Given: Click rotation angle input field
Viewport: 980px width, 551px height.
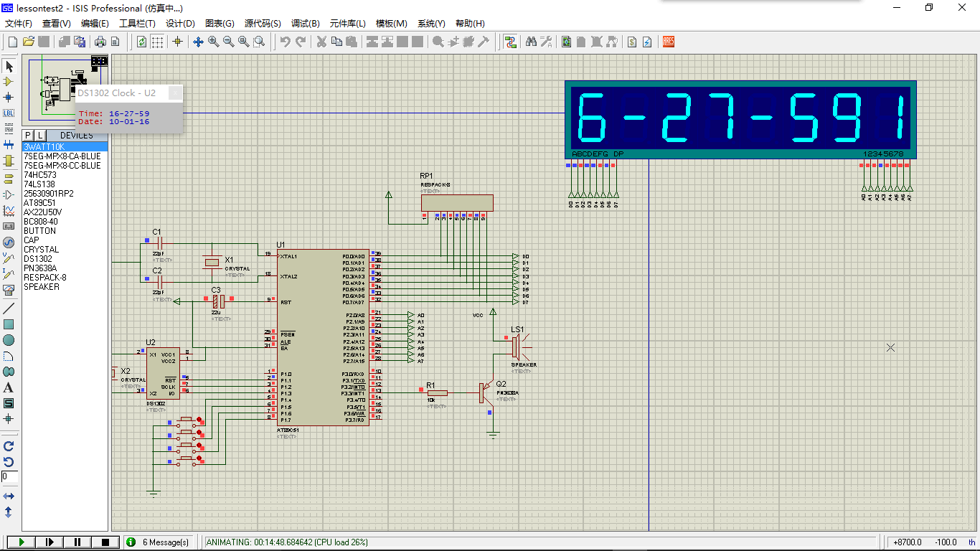Looking at the screenshot, I should 9,476.
